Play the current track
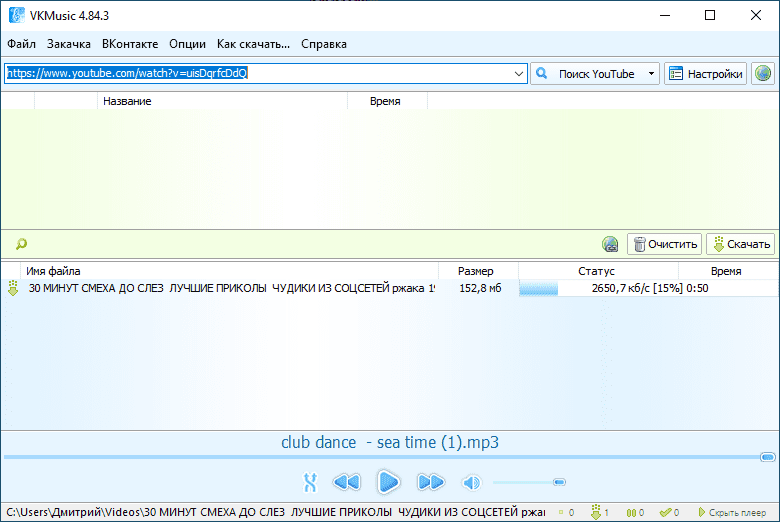780x522 pixels. pyautogui.click(x=389, y=482)
